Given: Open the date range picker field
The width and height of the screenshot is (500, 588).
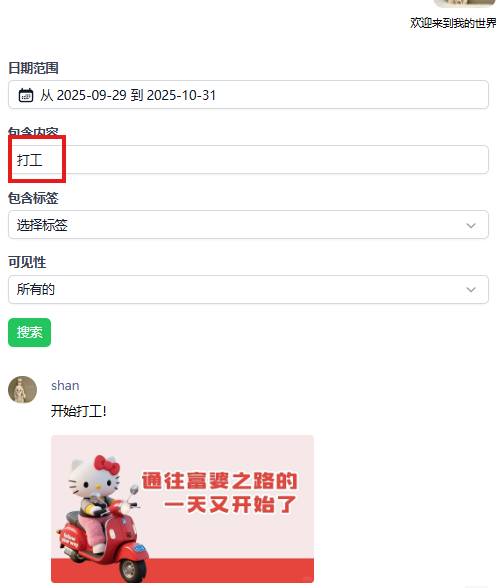Looking at the screenshot, I should coord(248,94).
